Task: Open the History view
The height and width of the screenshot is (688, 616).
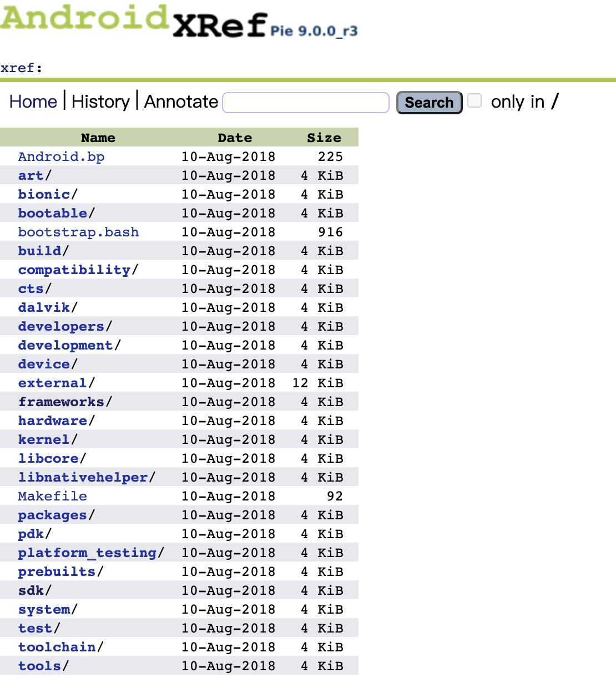Action: tap(100, 102)
